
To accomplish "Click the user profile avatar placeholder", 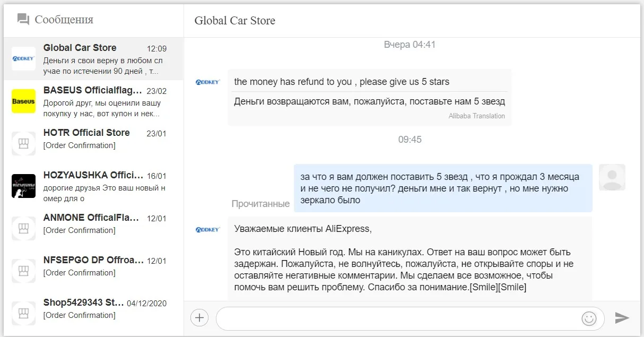I will coord(612,177).
